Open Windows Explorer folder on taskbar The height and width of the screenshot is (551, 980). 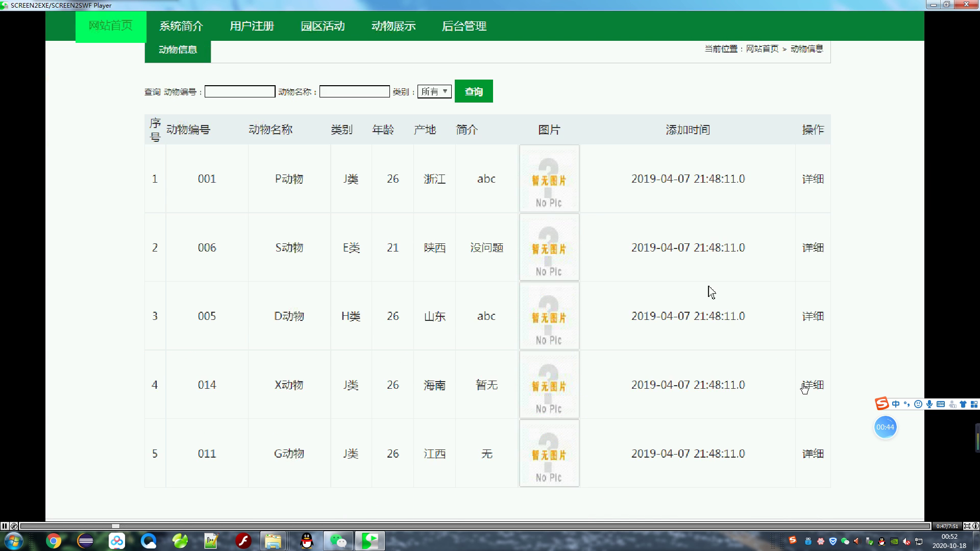[x=273, y=541]
